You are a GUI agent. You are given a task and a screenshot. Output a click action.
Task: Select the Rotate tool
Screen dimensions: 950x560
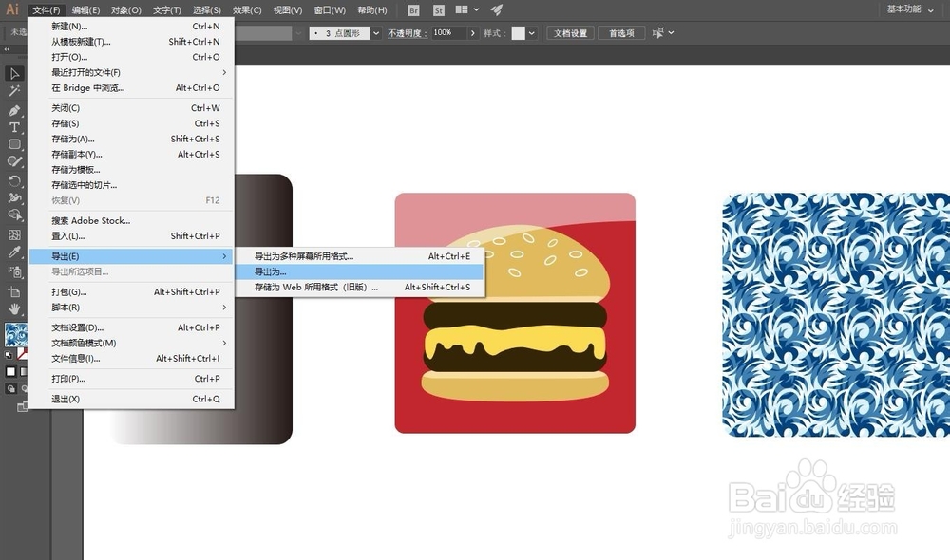[14, 180]
